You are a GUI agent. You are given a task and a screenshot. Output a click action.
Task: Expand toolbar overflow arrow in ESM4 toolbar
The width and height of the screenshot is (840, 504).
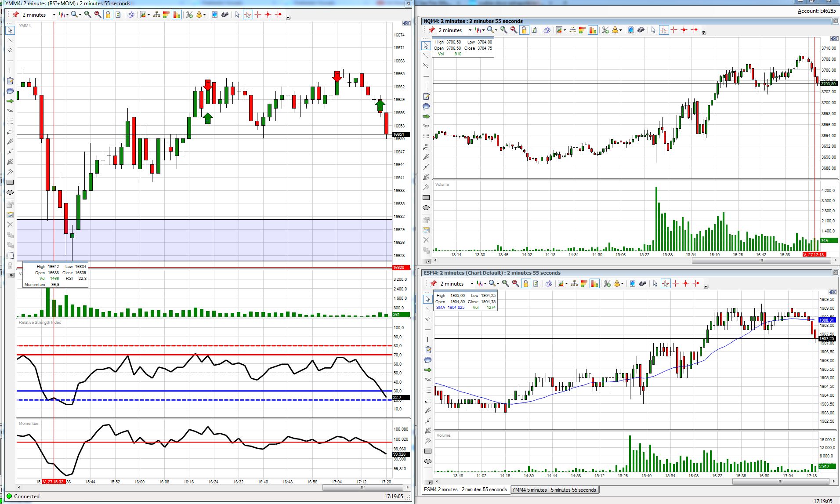click(x=706, y=286)
